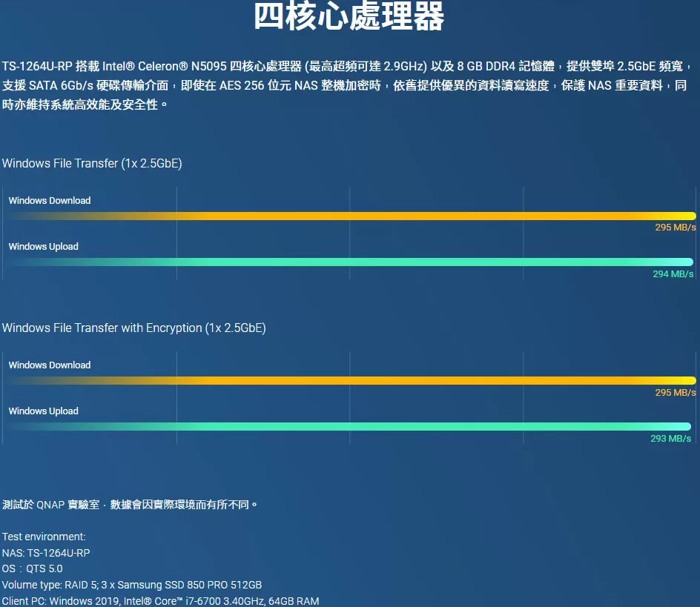Screen dimensions: 700x607
Task: Click the 'NAS: TS-1264U-RP' line
Action: (x=46, y=553)
